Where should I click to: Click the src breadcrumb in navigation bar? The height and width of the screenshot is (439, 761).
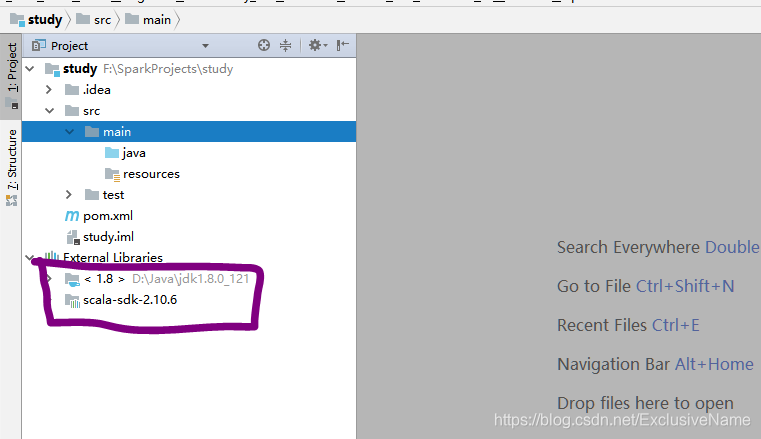point(94,20)
